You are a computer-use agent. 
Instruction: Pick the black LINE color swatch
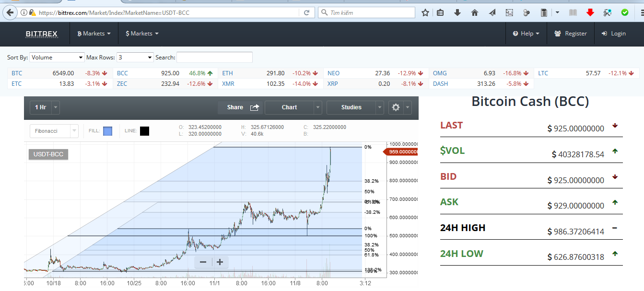144,131
